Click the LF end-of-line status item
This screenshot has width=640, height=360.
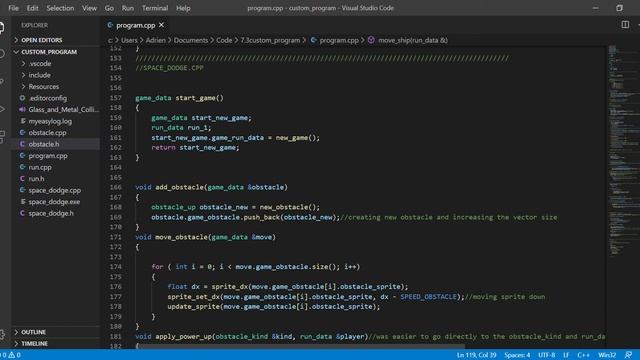[566, 355]
